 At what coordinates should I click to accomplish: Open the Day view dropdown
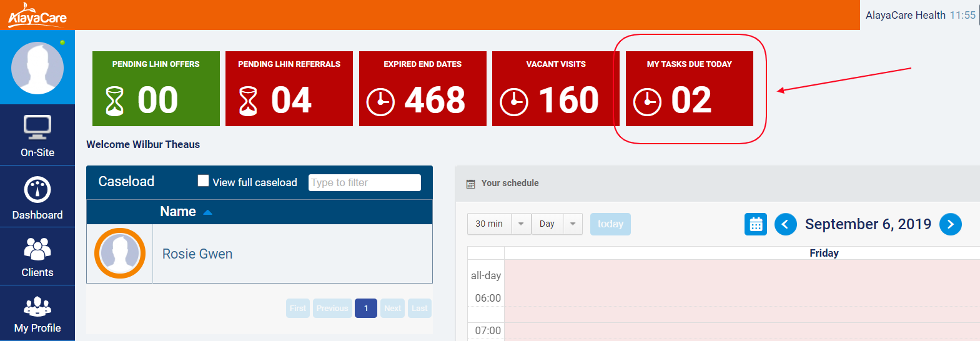click(x=572, y=224)
